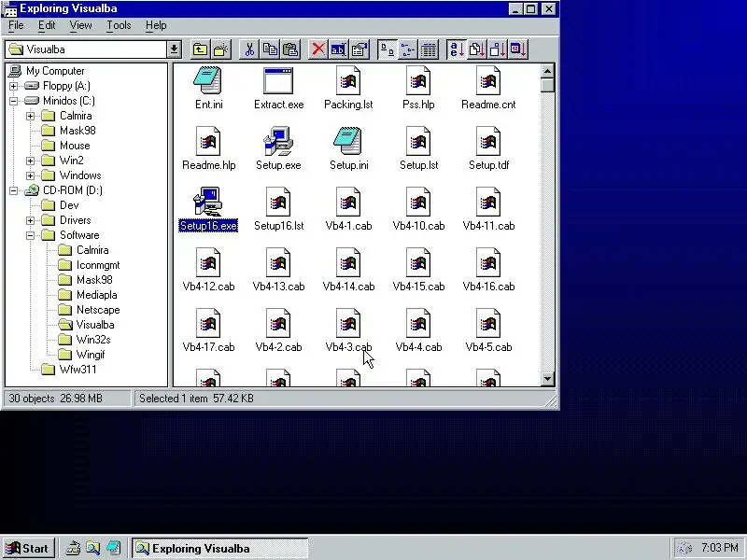Click the file list scroll-up arrow
Viewport: 747px width, 560px height.
[548, 71]
